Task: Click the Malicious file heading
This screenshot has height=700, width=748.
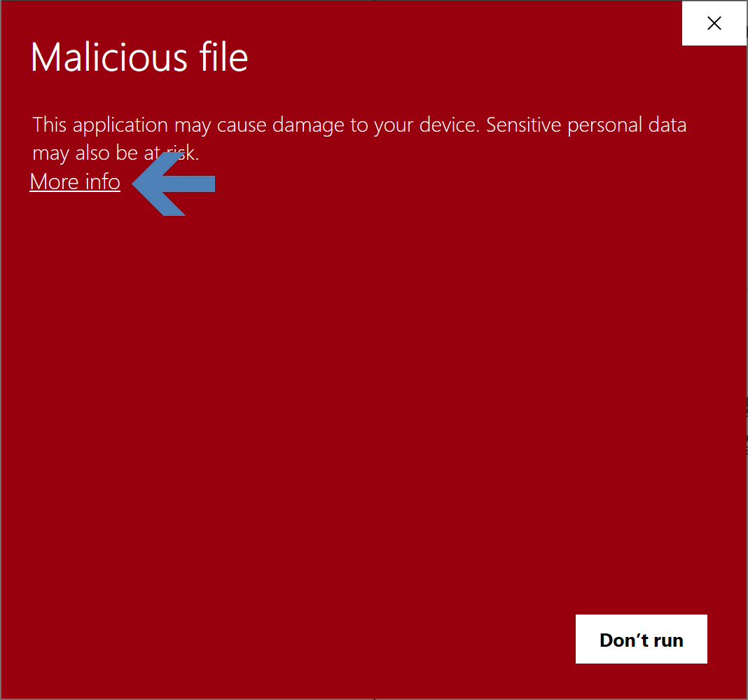Action: [x=138, y=57]
